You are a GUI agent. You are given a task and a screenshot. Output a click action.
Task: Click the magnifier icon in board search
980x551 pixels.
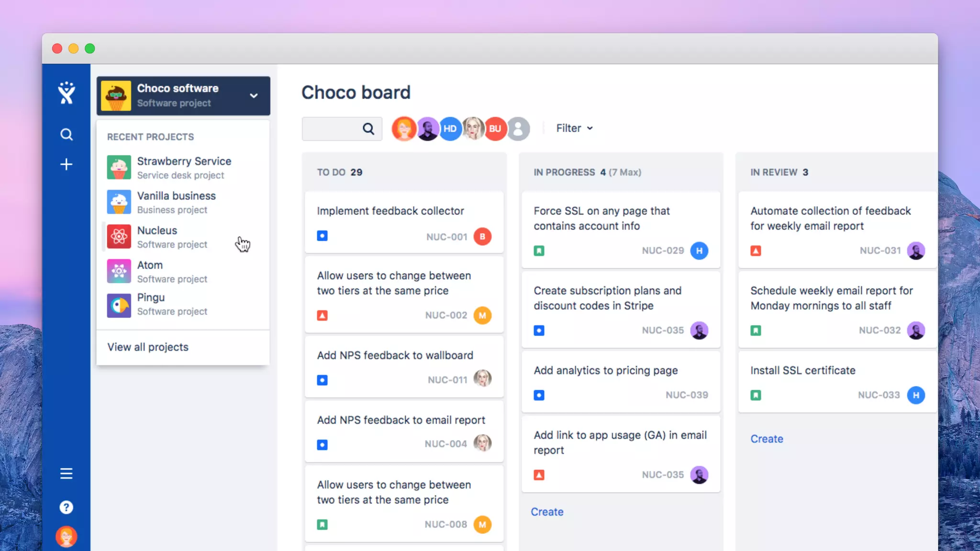click(x=368, y=129)
